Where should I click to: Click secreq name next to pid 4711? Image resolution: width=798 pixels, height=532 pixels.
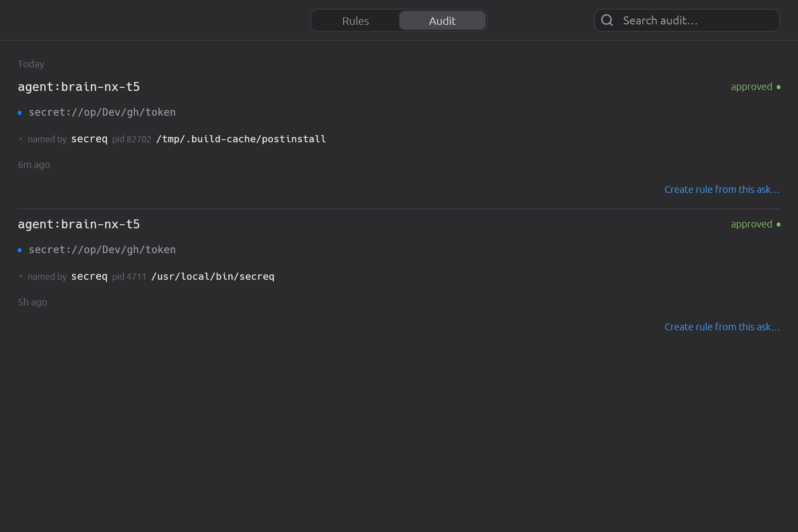coord(90,277)
